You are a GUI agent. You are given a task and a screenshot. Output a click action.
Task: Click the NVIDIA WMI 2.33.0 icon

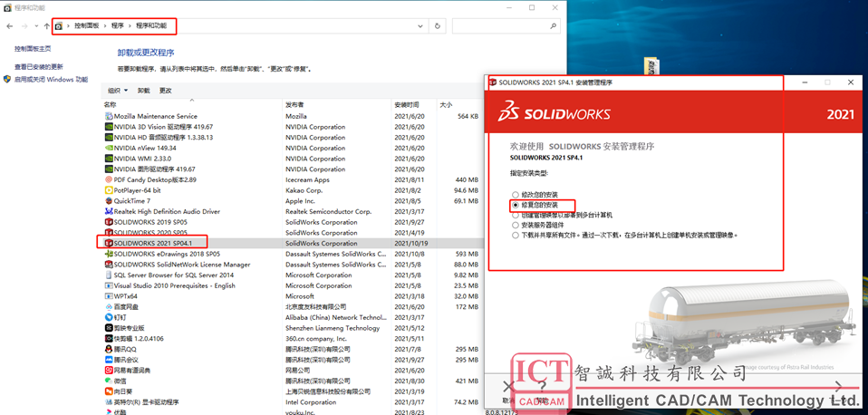(109, 159)
